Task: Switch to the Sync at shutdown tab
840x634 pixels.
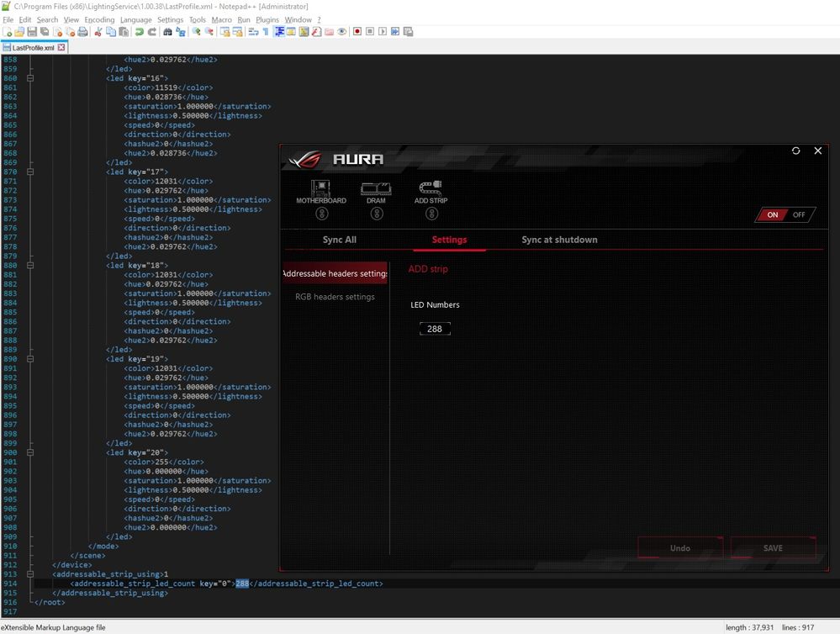Action: [559, 240]
